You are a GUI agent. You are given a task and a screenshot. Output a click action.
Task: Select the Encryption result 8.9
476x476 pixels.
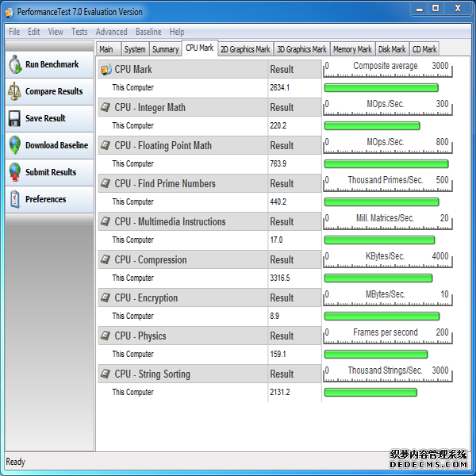point(274,316)
